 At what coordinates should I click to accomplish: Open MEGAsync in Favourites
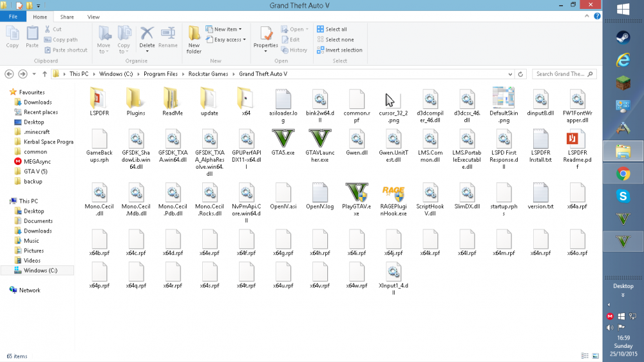pos(32,162)
